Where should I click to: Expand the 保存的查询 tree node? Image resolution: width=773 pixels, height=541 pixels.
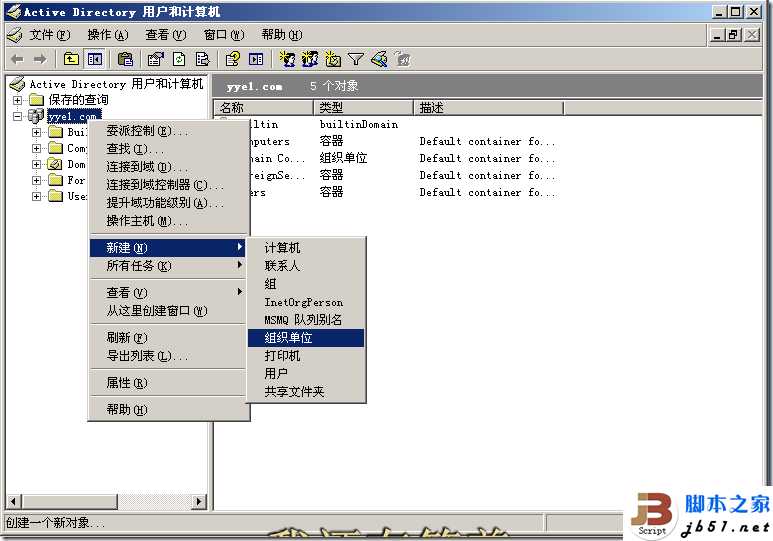click(x=18, y=100)
